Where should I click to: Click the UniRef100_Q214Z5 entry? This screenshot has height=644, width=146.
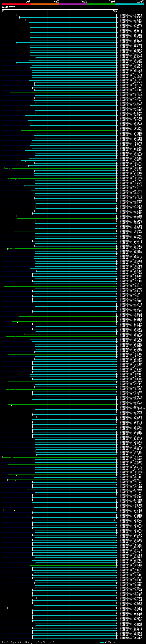(131, 613)
